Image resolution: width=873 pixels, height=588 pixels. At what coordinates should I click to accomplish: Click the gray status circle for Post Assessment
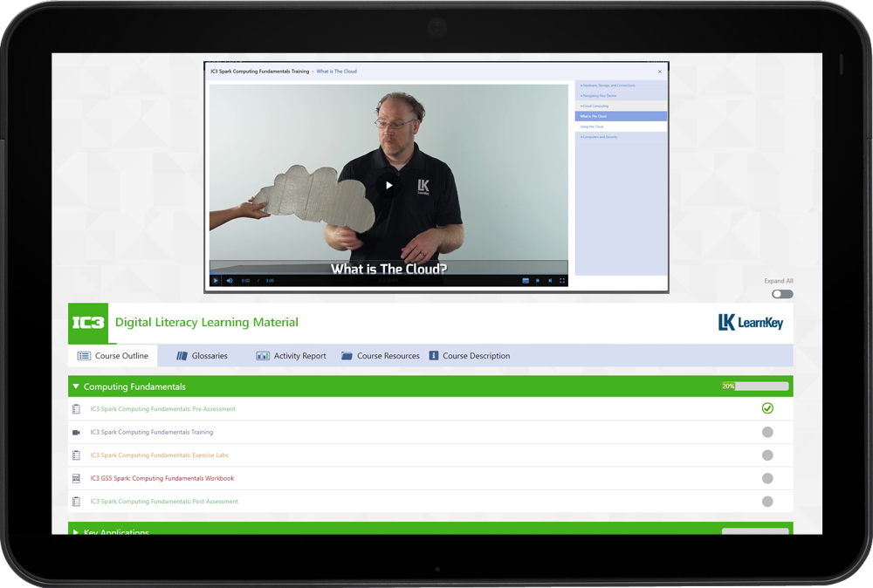(x=767, y=502)
